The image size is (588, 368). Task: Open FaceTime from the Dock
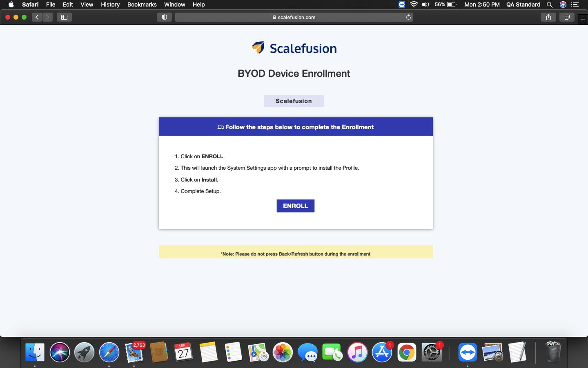(x=332, y=352)
